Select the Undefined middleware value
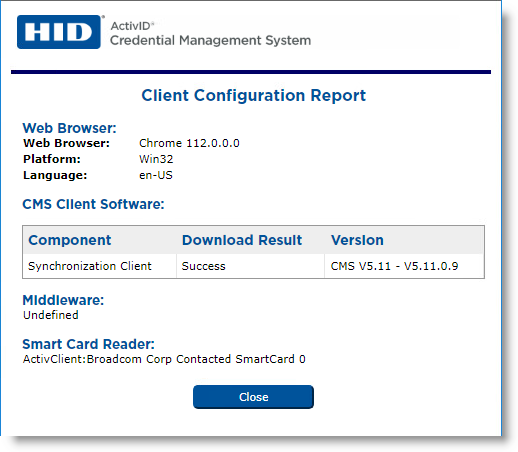This screenshot has height=452, width=518. (51, 315)
